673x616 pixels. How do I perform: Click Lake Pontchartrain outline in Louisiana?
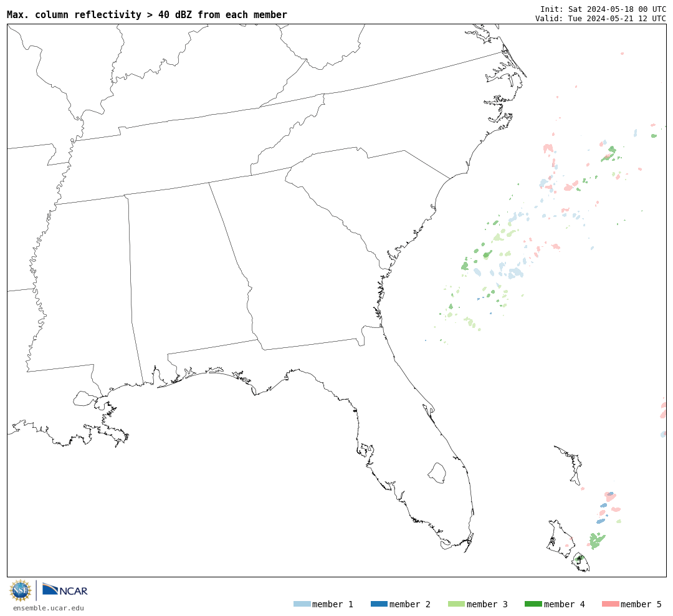point(85,398)
